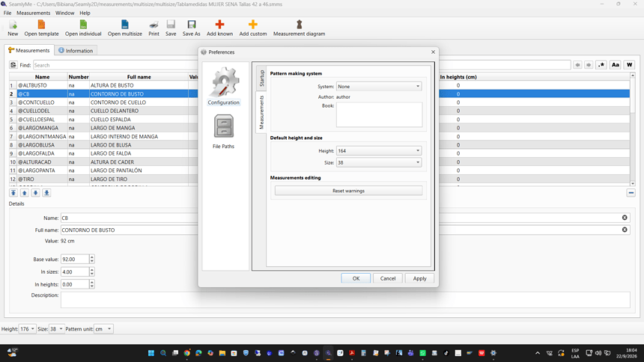Move measurement down one row
The image size is (644, 362).
(x=35, y=193)
